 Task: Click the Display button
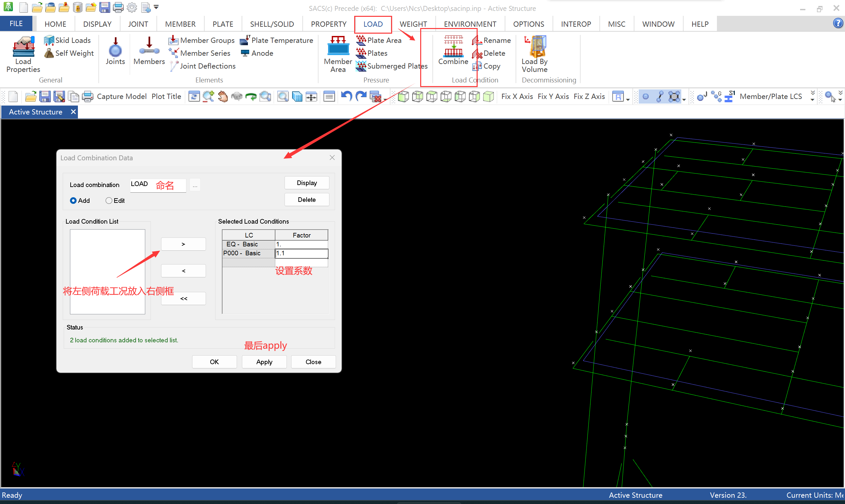point(306,183)
